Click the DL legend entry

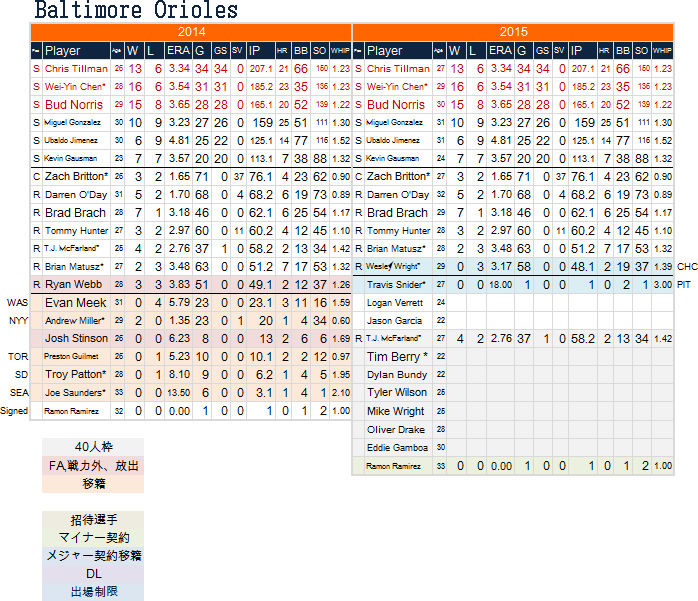[93, 574]
